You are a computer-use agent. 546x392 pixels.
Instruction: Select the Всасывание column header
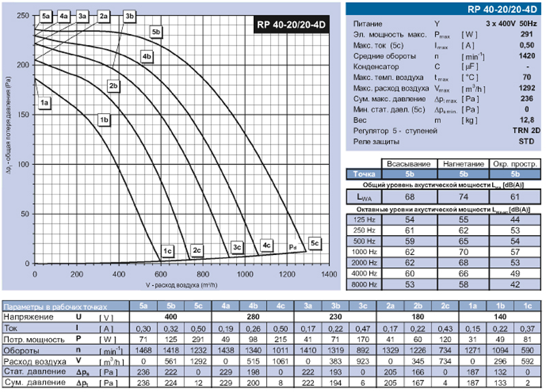click(x=408, y=164)
